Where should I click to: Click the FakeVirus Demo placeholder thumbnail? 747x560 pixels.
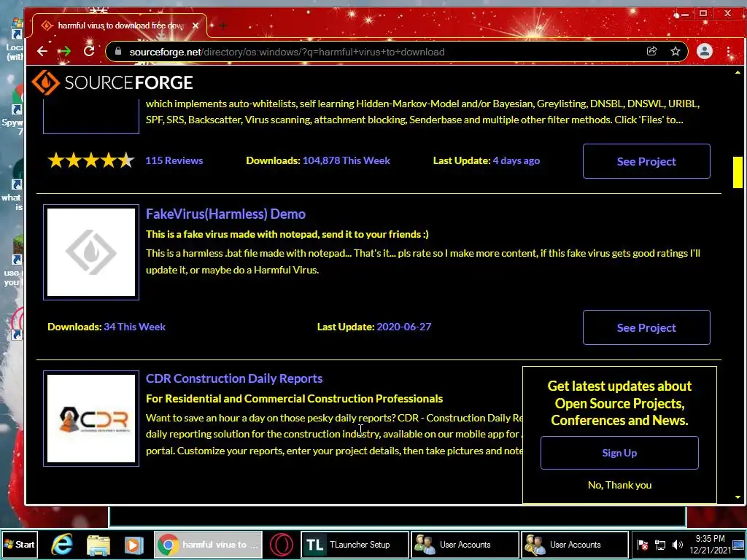click(x=91, y=252)
